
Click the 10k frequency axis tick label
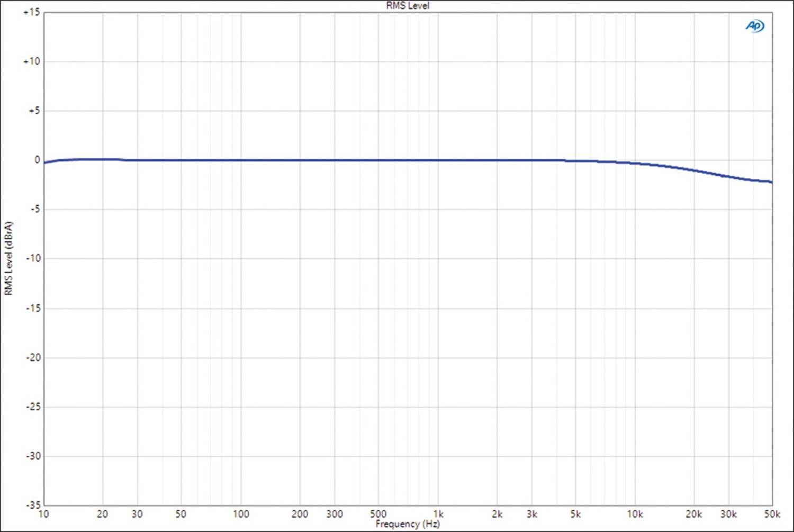click(635, 514)
